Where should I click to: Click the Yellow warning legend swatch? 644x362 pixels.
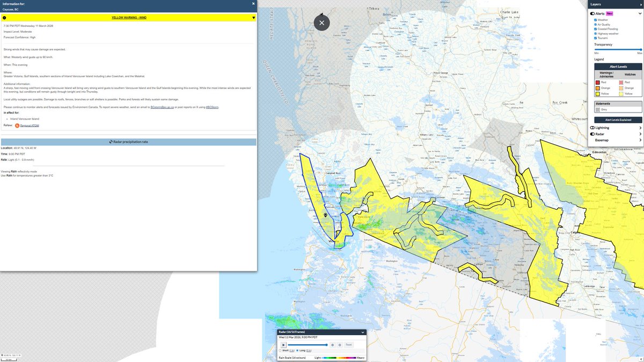598,94
